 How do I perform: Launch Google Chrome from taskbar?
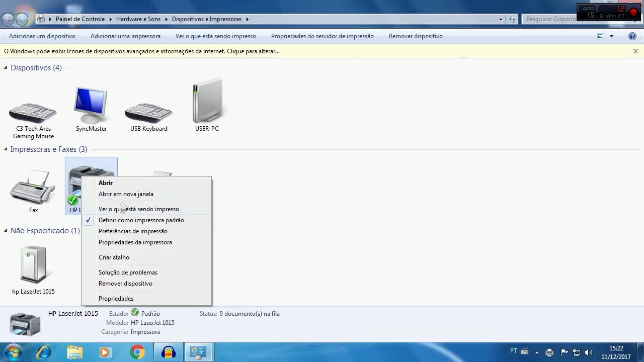pos(137,352)
